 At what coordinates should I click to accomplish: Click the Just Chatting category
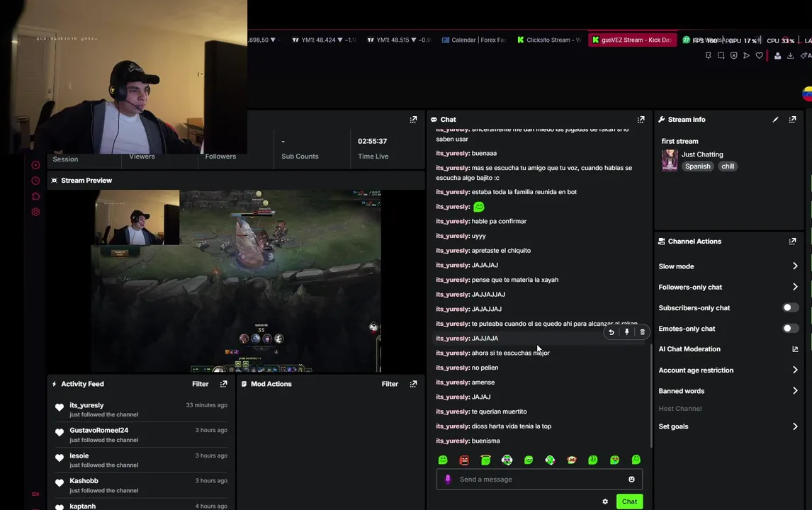pyautogui.click(x=702, y=154)
